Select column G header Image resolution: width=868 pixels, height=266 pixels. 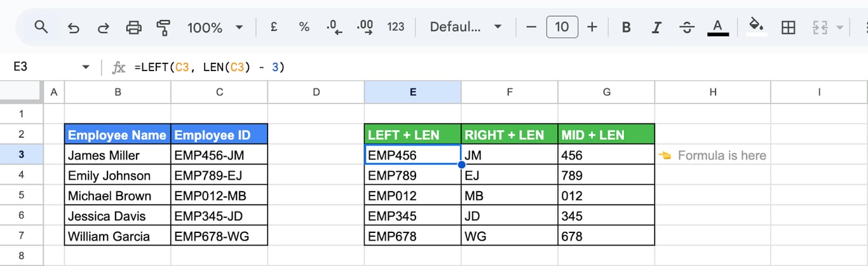point(606,92)
